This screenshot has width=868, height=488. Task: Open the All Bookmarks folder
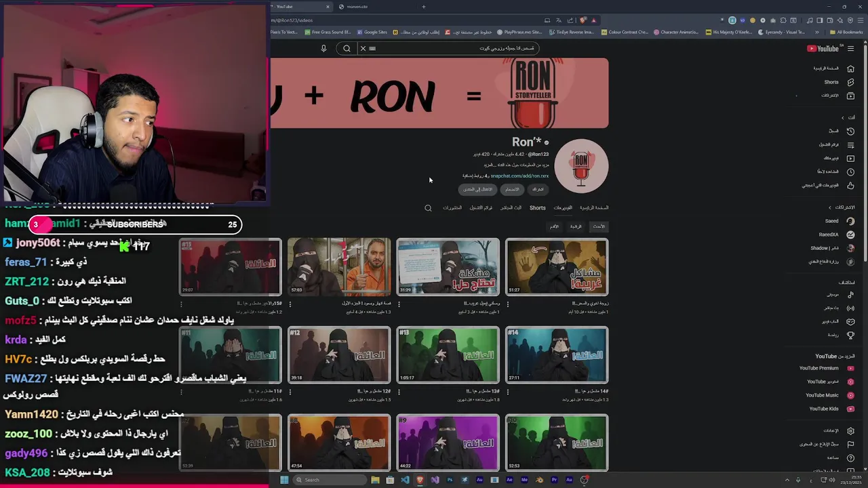coord(846,32)
